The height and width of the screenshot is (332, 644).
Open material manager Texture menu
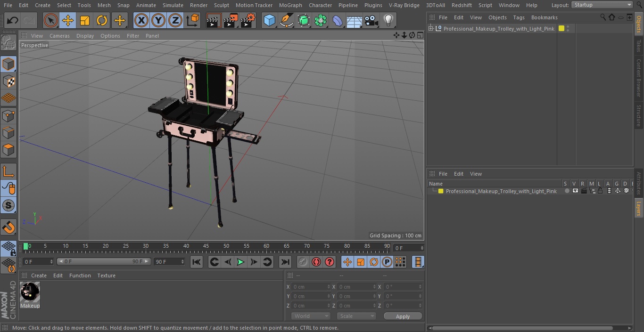coord(106,275)
